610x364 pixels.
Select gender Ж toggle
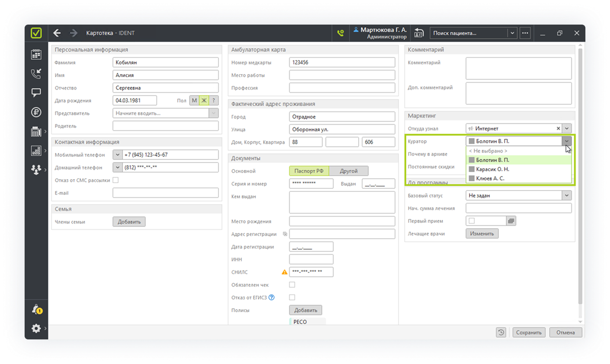click(x=204, y=101)
